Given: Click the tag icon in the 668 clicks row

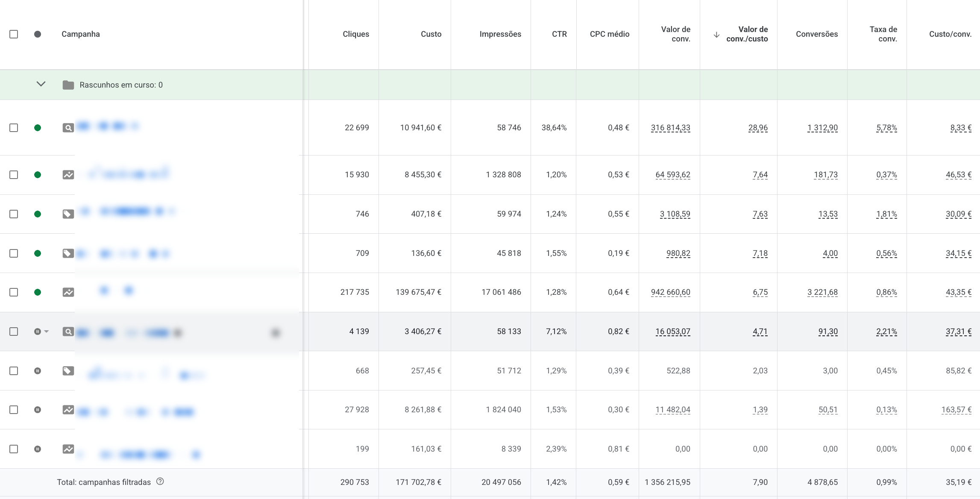Looking at the screenshot, I should (x=68, y=371).
